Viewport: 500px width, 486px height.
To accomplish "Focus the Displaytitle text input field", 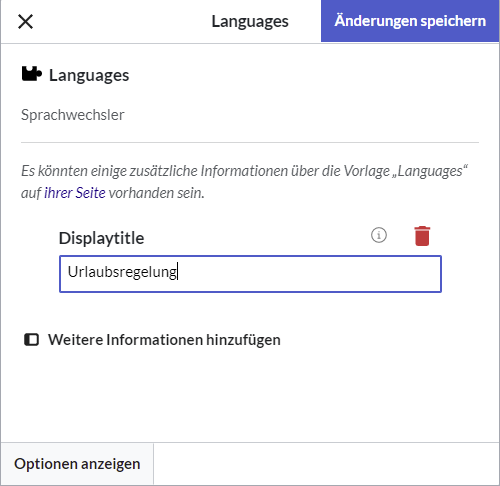I will tap(250, 274).
